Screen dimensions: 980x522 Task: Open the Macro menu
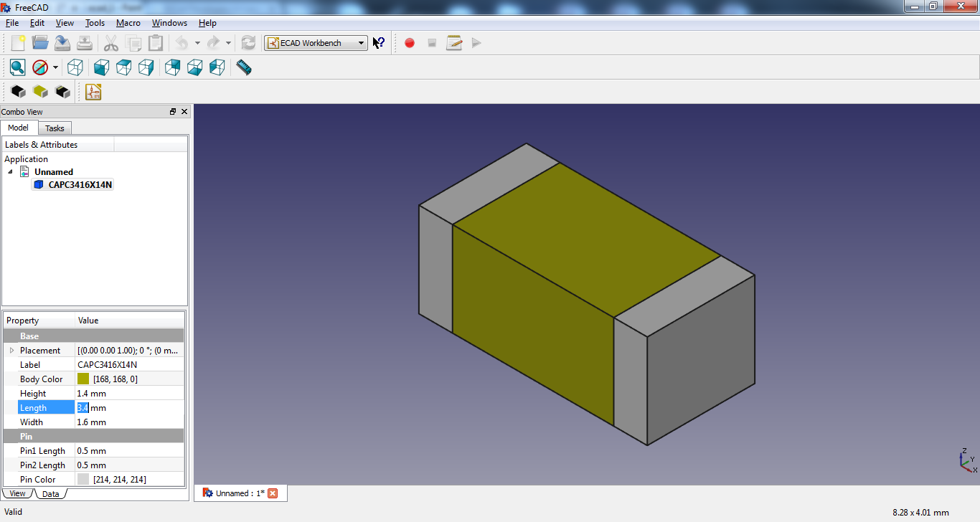point(128,23)
